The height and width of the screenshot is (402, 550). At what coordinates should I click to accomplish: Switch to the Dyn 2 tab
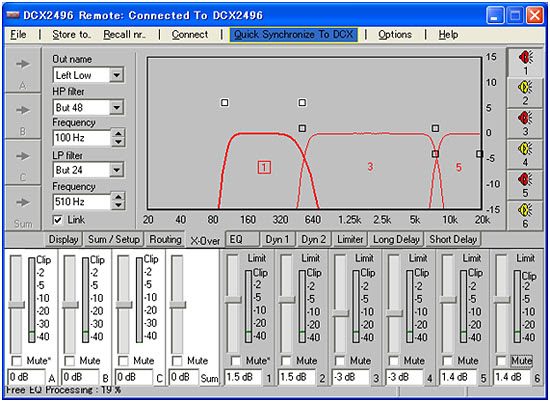(314, 239)
